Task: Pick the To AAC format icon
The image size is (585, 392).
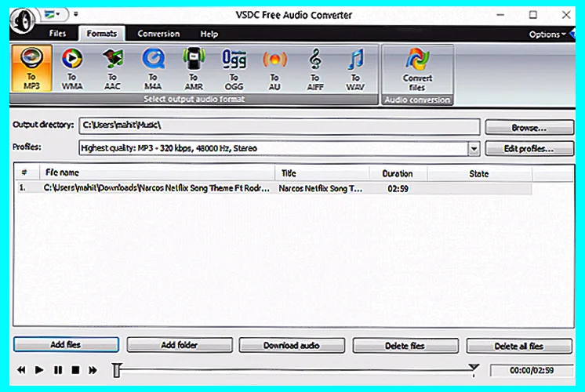Action: [x=112, y=69]
